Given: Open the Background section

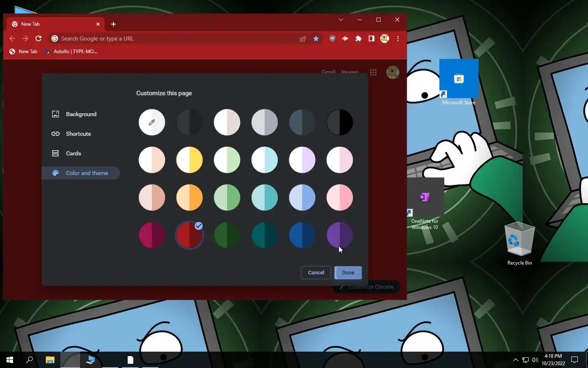Looking at the screenshot, I should pos(81,114).
